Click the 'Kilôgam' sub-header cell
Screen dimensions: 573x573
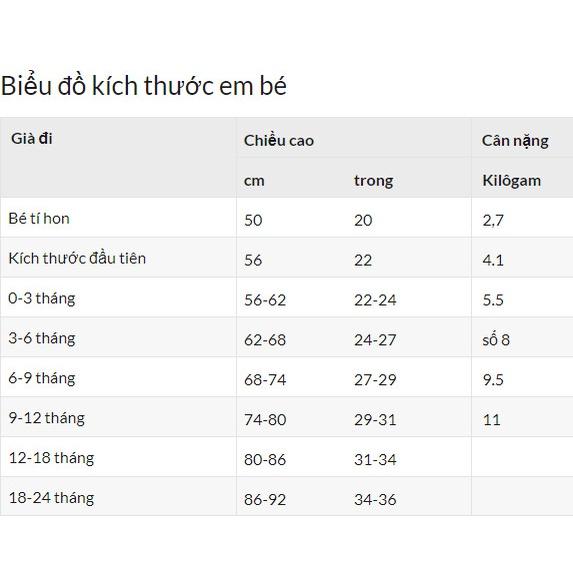click(512, 181)
